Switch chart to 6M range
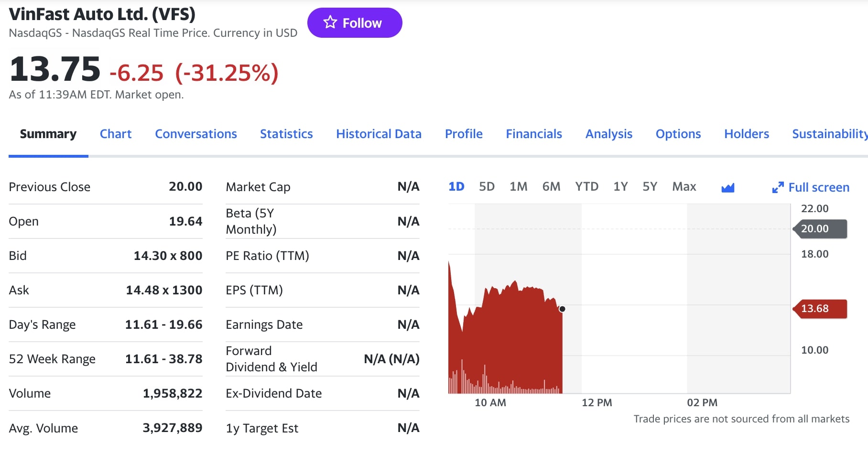This screenshot has width=868, height=454. click(x=551, y=186)
